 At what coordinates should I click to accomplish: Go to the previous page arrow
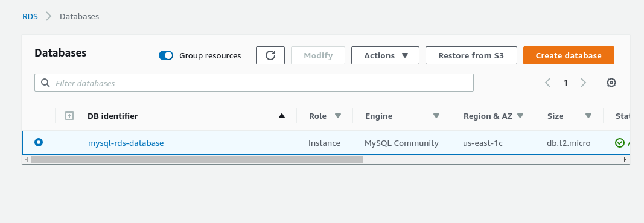[x=547, y=83]
